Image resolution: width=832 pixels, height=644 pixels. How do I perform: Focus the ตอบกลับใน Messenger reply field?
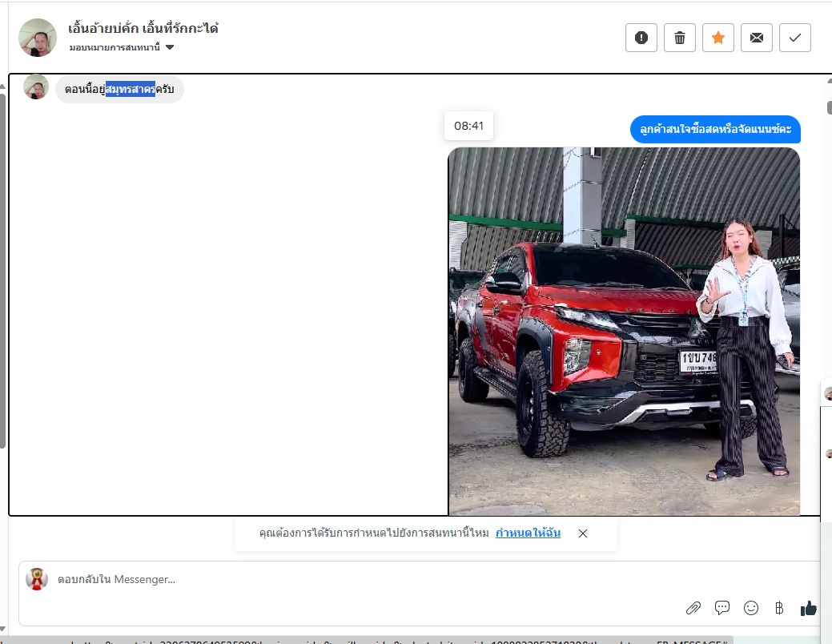click(x=360, y=579)
